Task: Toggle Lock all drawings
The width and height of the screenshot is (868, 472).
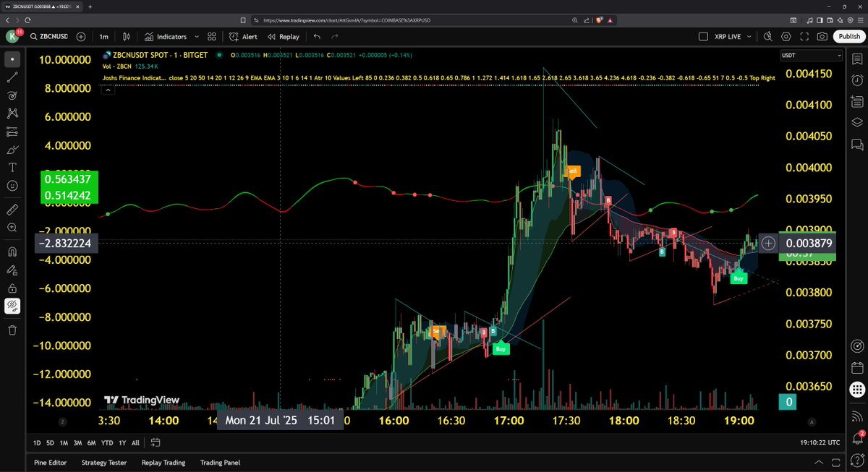Action: (12, 288)
